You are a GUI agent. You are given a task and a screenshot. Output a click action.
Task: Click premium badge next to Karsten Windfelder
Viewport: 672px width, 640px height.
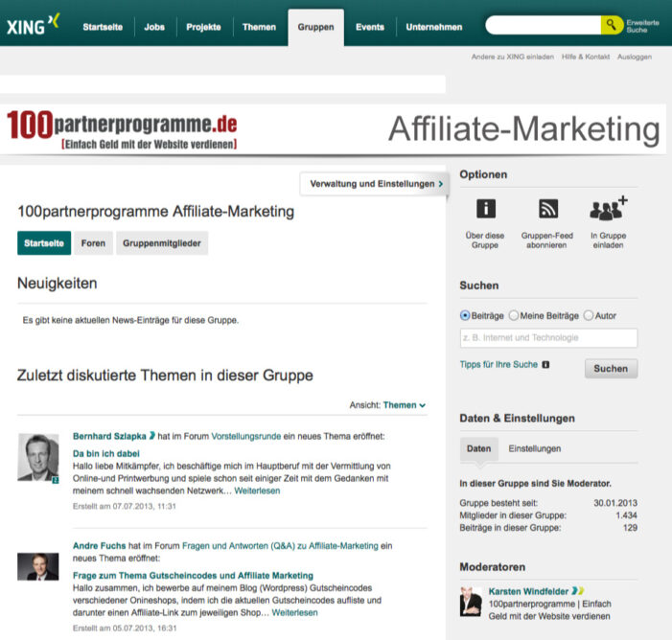coord(577,591)
